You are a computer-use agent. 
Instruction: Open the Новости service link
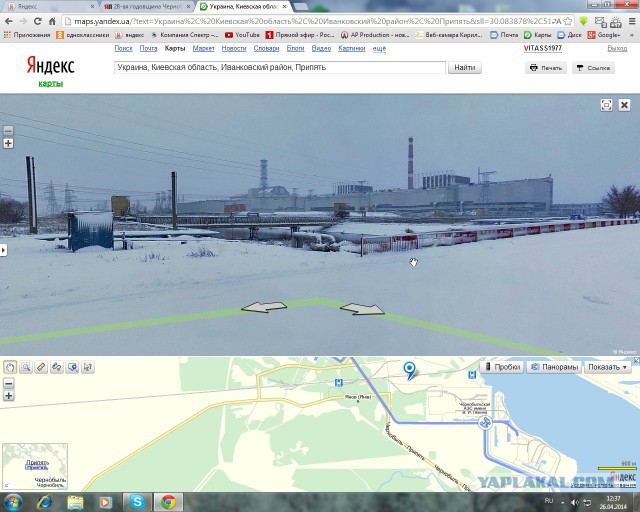(x=234, y=48)
